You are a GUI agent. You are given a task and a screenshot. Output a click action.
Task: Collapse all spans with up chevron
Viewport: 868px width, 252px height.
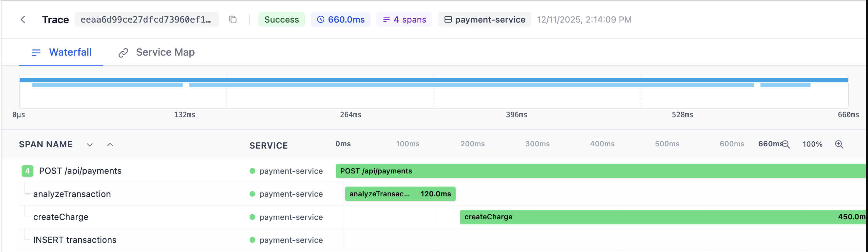click(110, 145)
